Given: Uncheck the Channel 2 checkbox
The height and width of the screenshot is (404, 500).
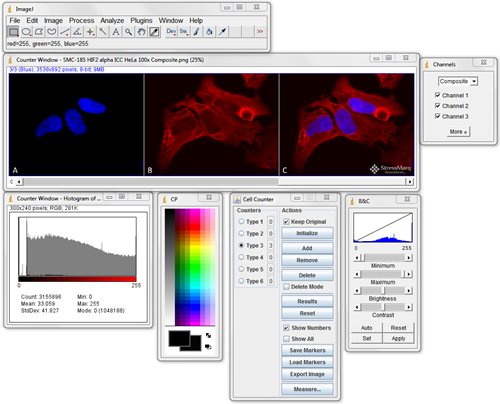Looking at the screenshot, I should pos(438,106).
